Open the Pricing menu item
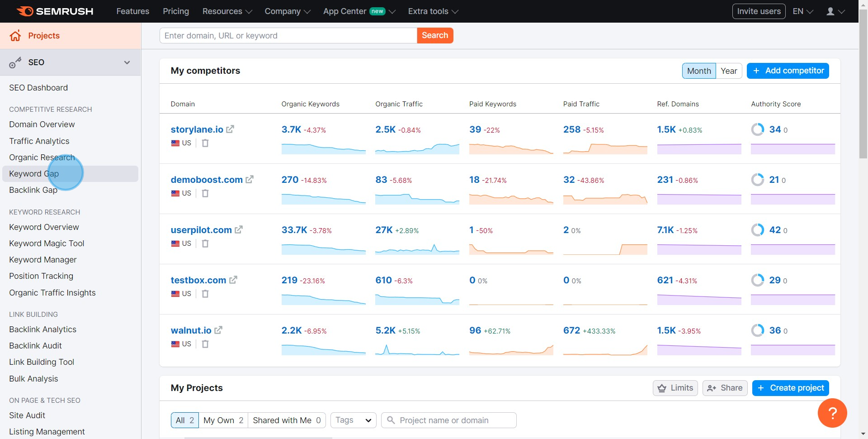The image size is (868, 439). tap(176, 11)
